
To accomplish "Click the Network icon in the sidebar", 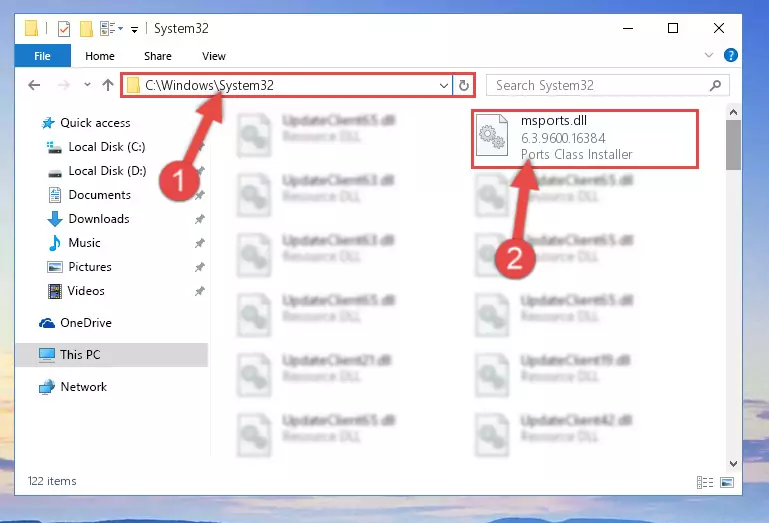I will click(47, 387).
